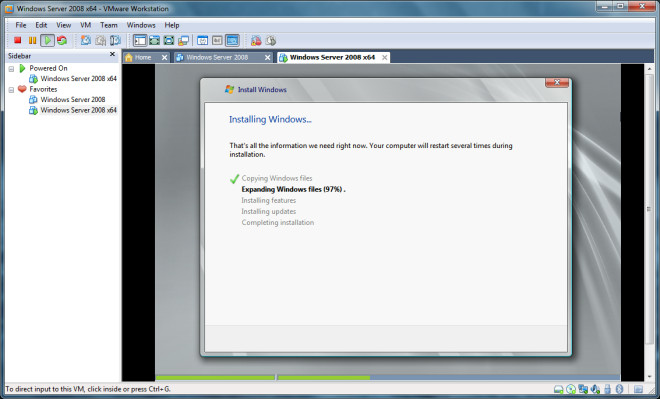Click the green installation progress bar
This screenshot has height=399, width=660.
point(263,378)
